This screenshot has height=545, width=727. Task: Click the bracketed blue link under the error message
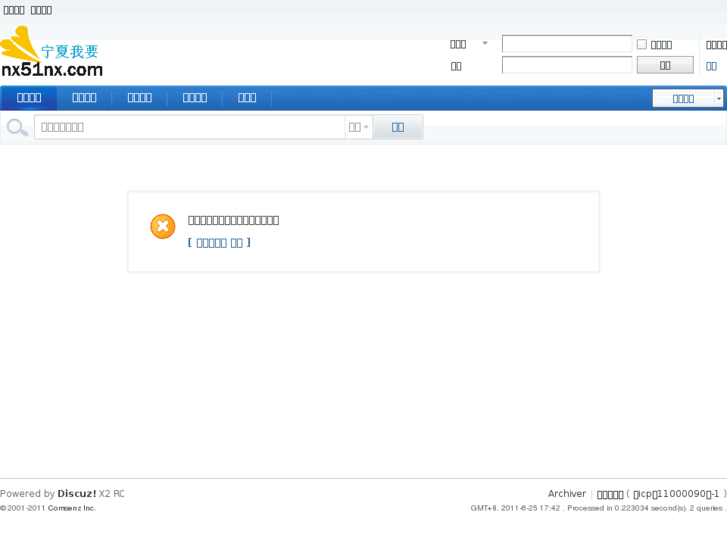tap(219, 243)
